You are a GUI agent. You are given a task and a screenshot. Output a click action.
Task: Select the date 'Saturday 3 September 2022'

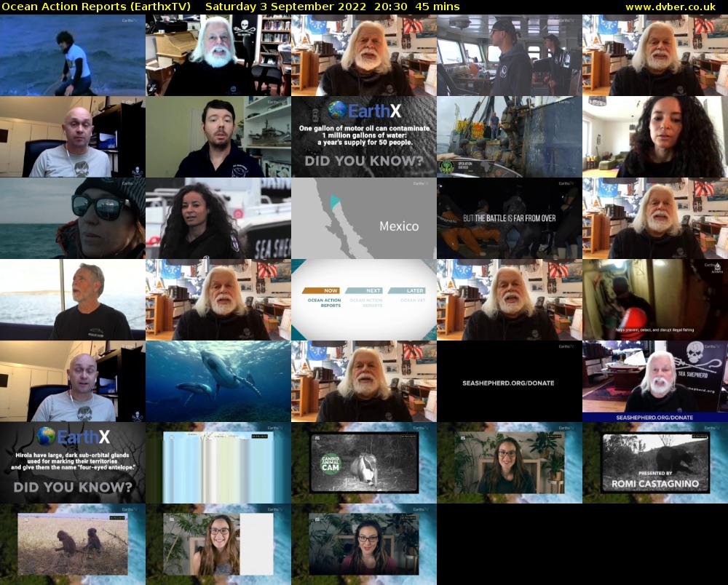(285, 7)
